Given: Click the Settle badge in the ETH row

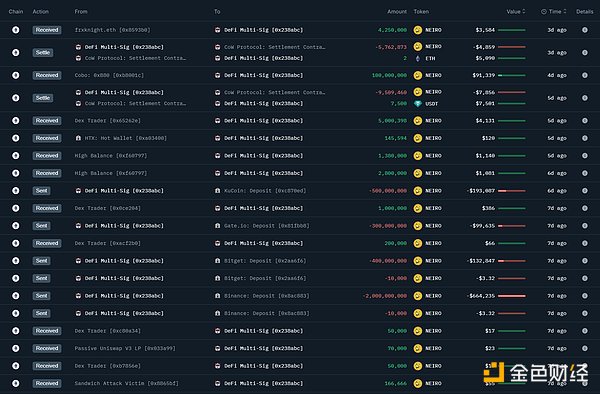Looking at the screenshot, I should coord(43,53).
